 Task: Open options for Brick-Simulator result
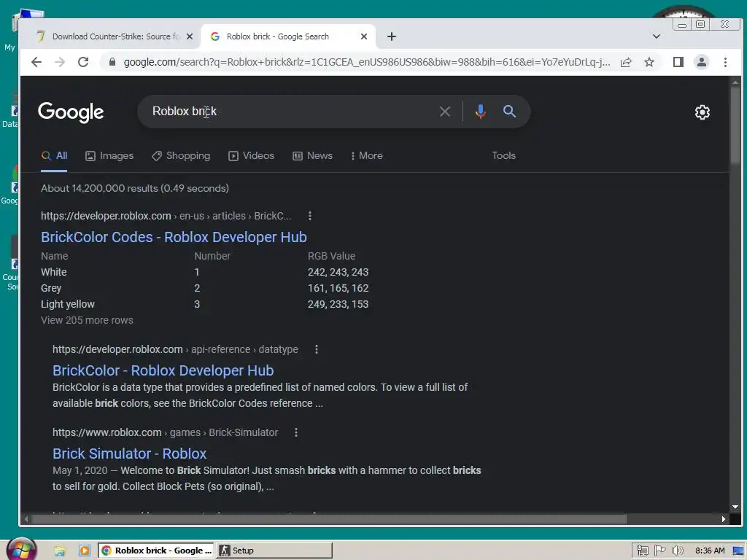click(x=296, y=432)
